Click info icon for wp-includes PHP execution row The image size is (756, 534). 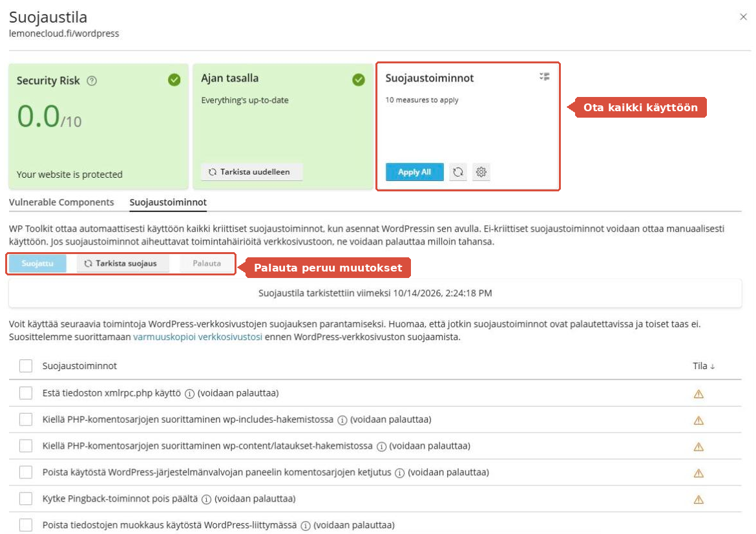pyautogui.click(x=342, y=420)
